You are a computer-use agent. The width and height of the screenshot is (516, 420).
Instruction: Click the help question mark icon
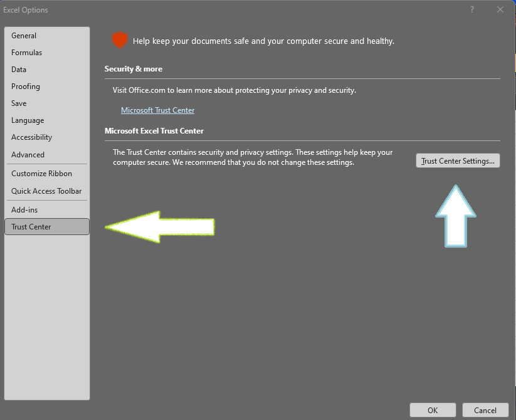coord(472,9)
